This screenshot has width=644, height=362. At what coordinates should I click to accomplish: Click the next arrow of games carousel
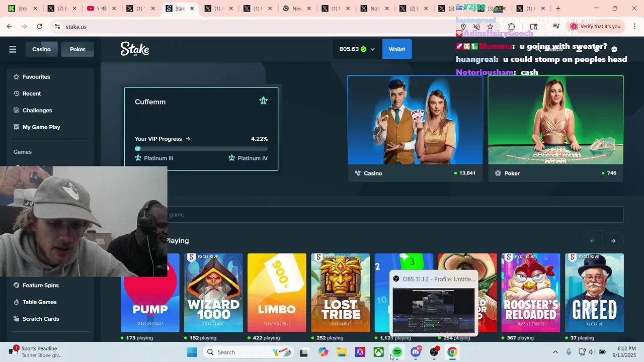[613, 241]
